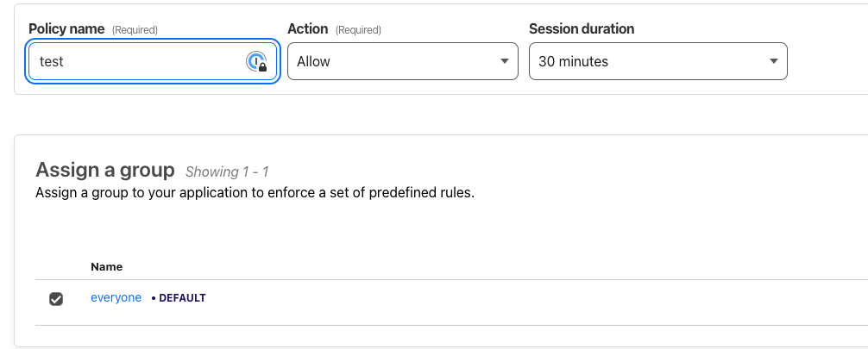Click the word test in policy field
Image resolution: width=868 pixels, height=349 pixels.
pos(52,62)
